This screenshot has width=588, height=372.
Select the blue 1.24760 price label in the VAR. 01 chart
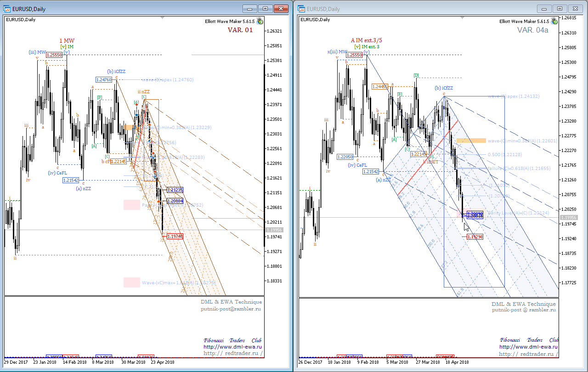(x=104, y=79)
